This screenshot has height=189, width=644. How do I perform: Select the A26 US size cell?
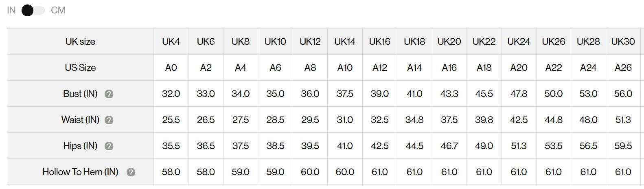coord(623,68)
